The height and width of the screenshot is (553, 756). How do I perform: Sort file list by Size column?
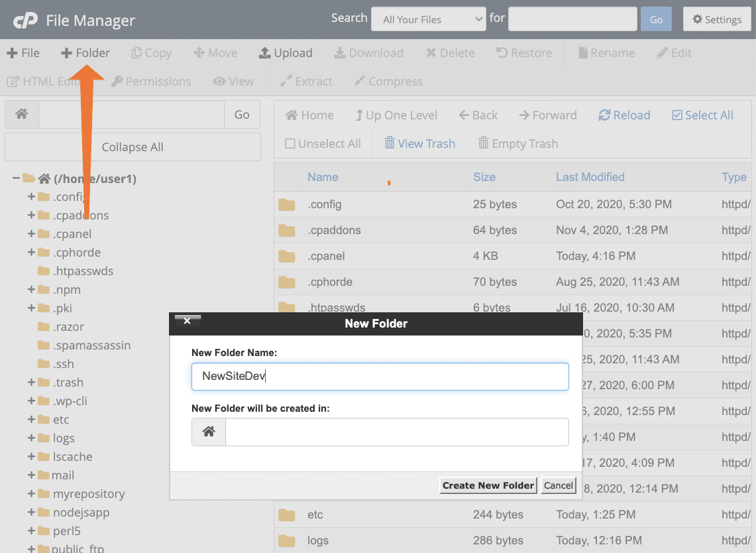coord(484,177)
